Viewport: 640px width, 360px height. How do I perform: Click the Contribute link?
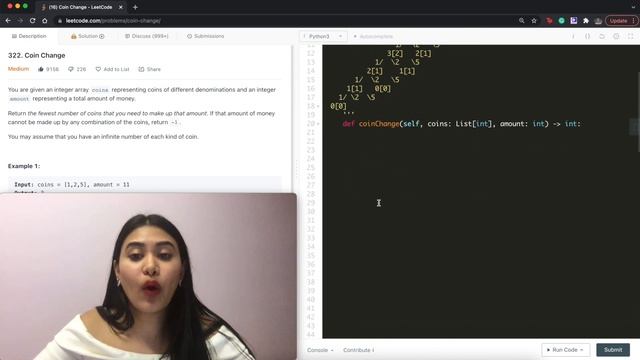click(x=358, y=350)
